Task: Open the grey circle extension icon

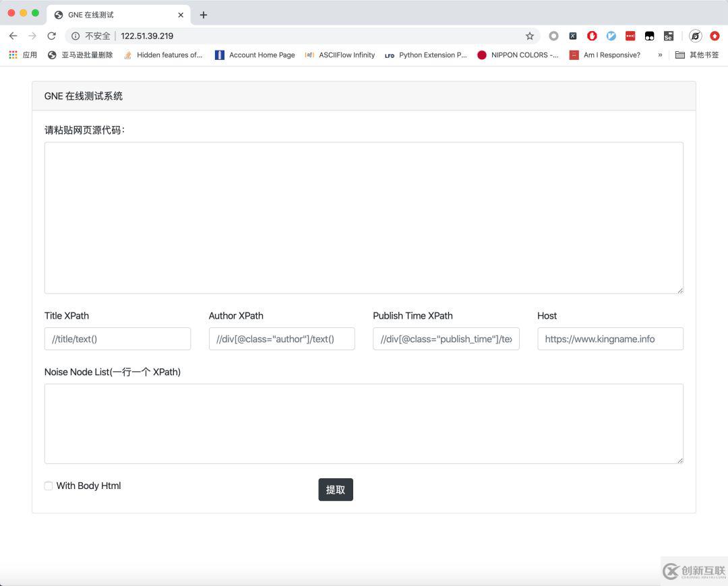Action: click(x=553, y=36)
